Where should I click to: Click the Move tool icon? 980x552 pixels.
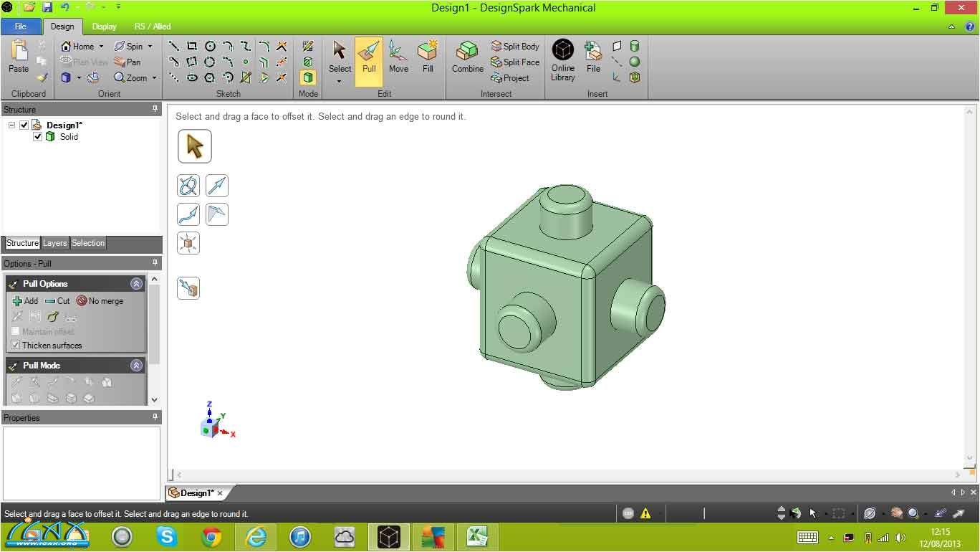click(x=398, y=57)
